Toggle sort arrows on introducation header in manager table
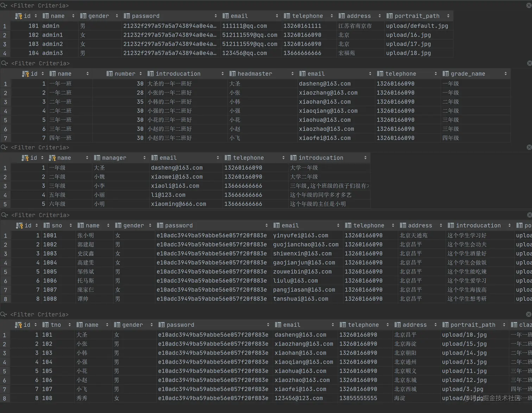Screen dimensions: 532x413 click(365, 158)
